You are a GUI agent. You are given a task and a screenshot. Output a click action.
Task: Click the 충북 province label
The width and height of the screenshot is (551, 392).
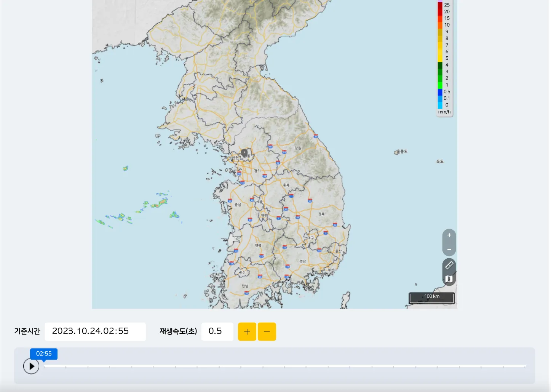[x=286, y=185]
